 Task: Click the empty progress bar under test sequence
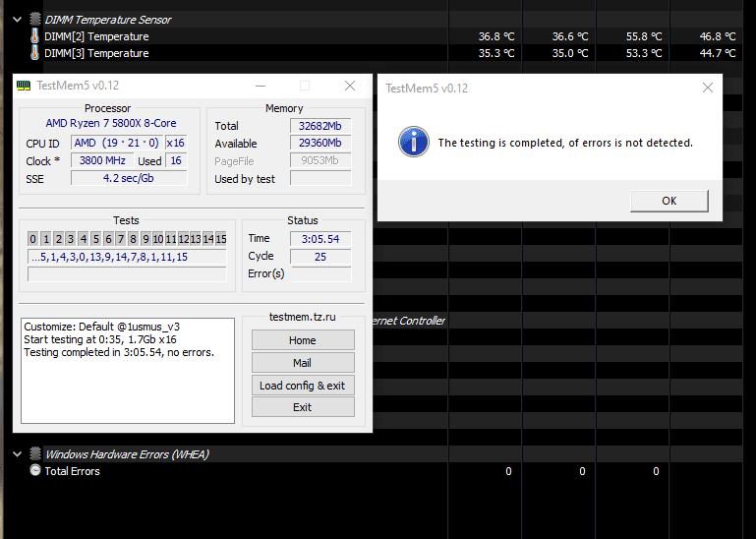[127, 274]
